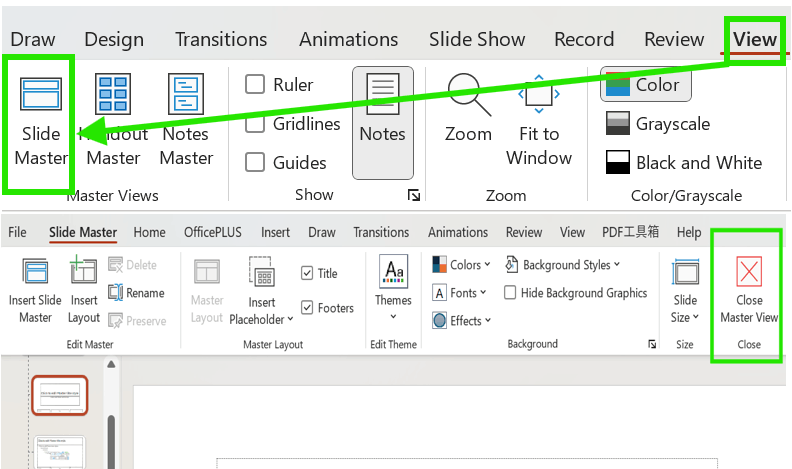Image resolution: width=792 pixels, height=469 pixels.
Task: Click Delete in the Edit Master group
Action: [132, 265]
